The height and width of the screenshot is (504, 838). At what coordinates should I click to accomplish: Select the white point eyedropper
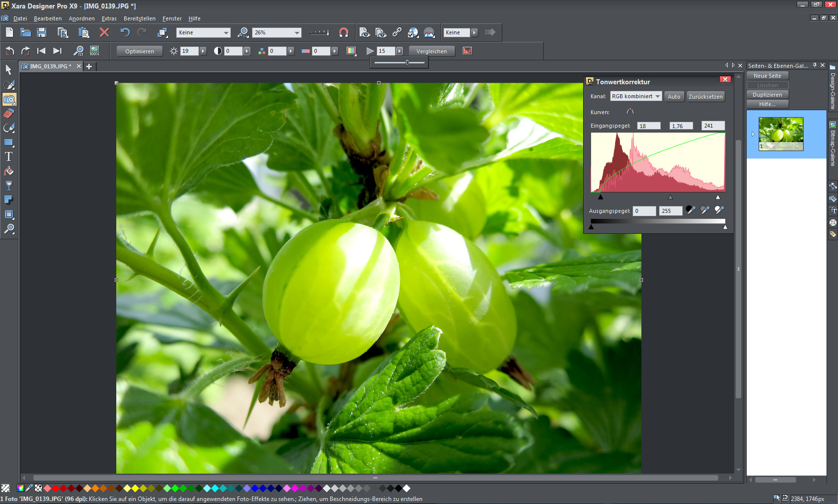pyautogui.click(x=720, y=210)
